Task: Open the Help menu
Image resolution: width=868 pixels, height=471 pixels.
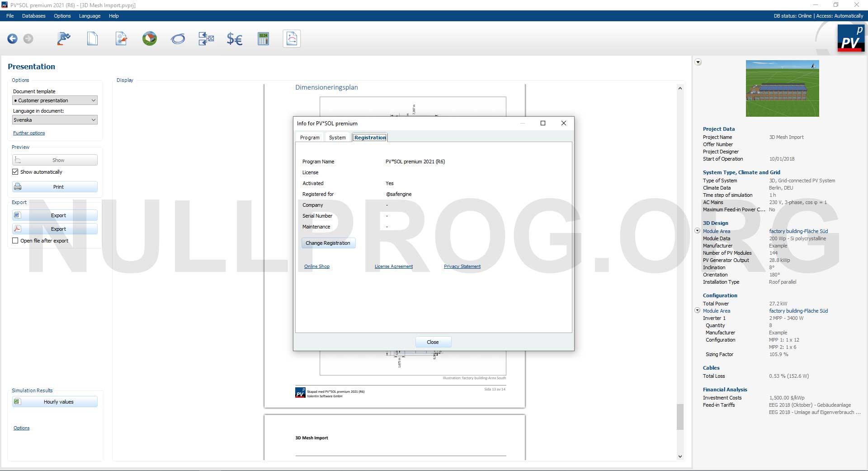Action: point(113,16)
